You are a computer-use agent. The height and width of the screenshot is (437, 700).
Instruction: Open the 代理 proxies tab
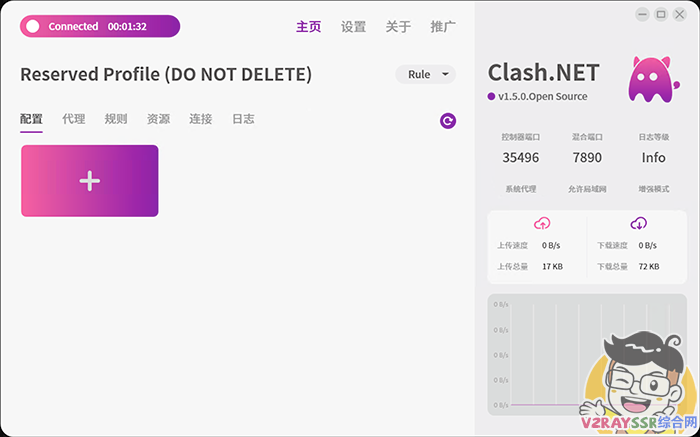point(74,119)
